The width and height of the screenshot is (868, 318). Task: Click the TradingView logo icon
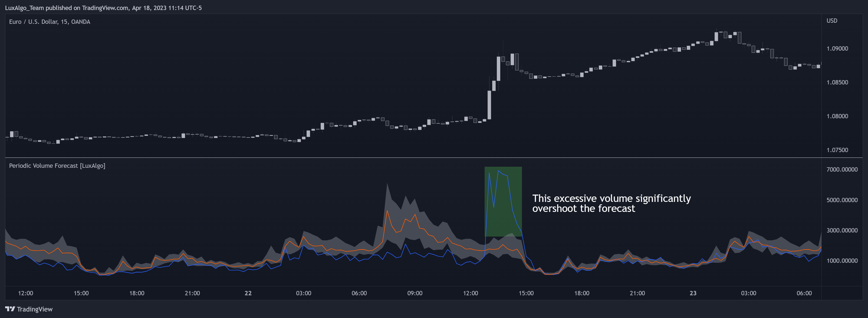(10, 309)
